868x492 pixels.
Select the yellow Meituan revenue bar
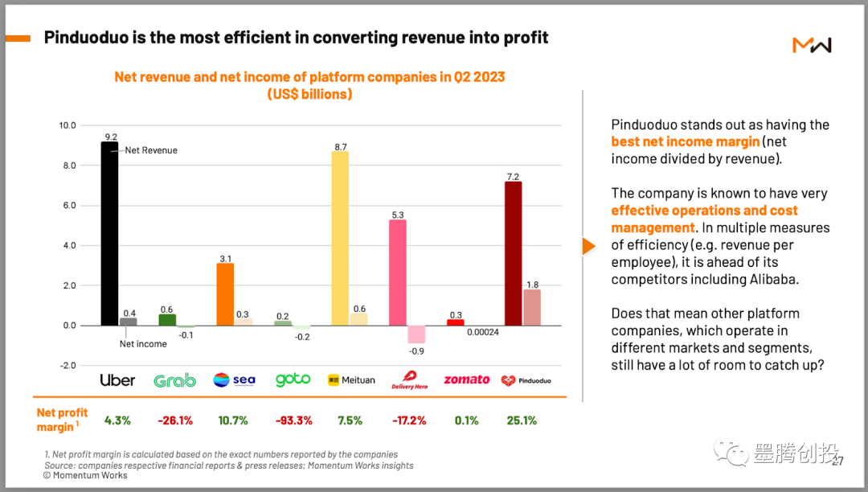pyautogui.click(x=340, y=238)
